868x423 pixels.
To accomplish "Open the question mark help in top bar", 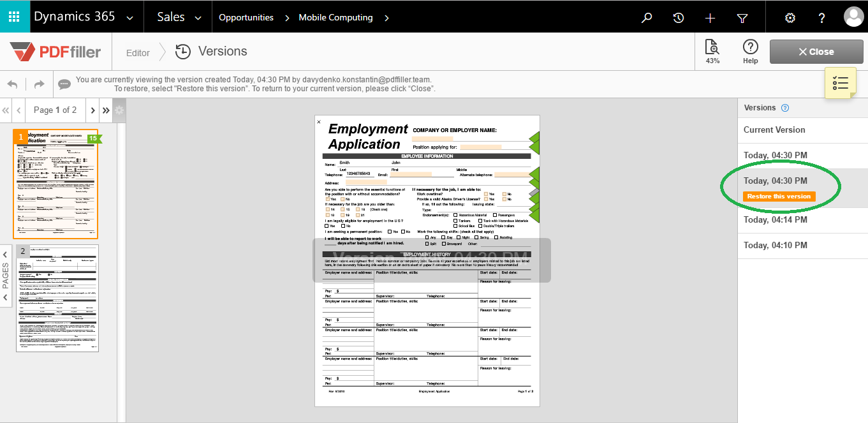I will pos(822,18).
